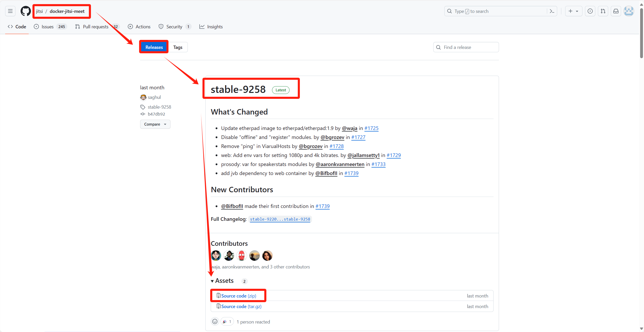Open the Security tab
Image resolution: width=644 pixels, height=332 pixels.
175,27
